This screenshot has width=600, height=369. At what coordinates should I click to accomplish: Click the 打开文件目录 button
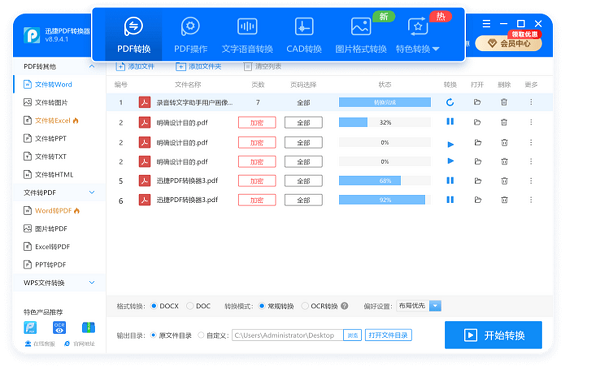click(x=388, y=335)
